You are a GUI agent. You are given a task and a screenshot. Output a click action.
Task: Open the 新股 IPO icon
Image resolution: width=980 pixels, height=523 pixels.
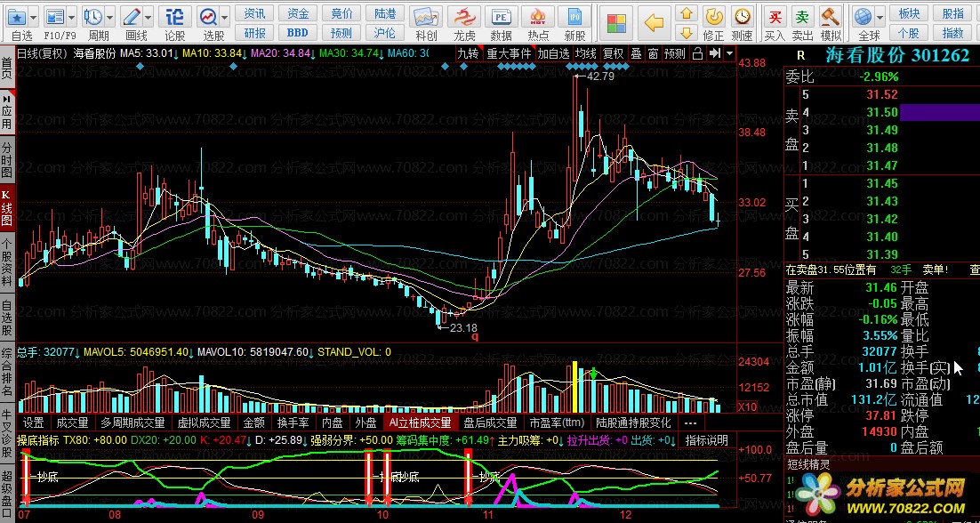coord(575,19)
